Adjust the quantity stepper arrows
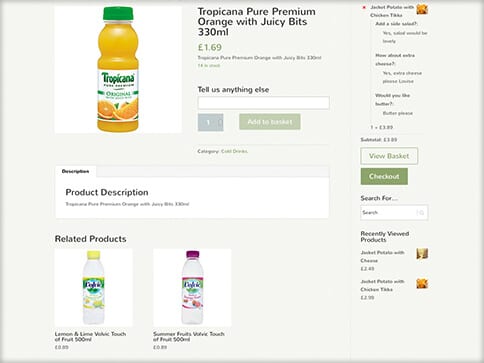Viewport: 484px width, 363px height. 220,122
